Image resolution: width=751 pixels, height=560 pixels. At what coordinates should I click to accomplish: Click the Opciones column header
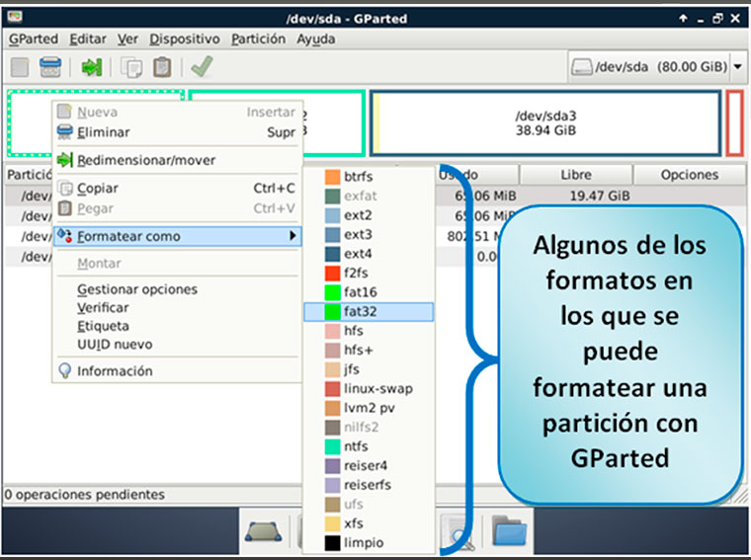(x=689, y=175)
